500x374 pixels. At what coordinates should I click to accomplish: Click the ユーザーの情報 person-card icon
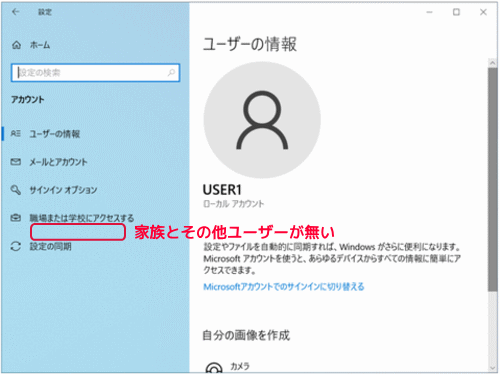tap(15, 134)
